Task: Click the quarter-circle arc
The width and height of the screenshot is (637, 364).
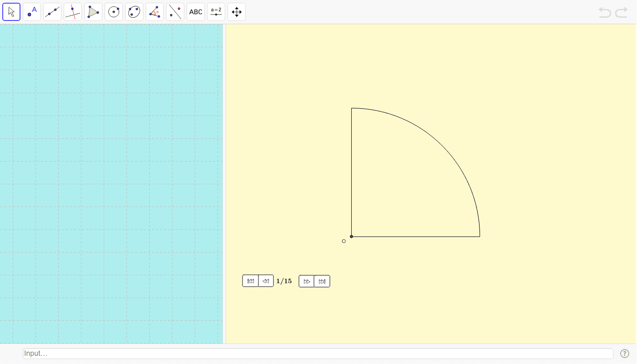Action: tap(442, 146)
